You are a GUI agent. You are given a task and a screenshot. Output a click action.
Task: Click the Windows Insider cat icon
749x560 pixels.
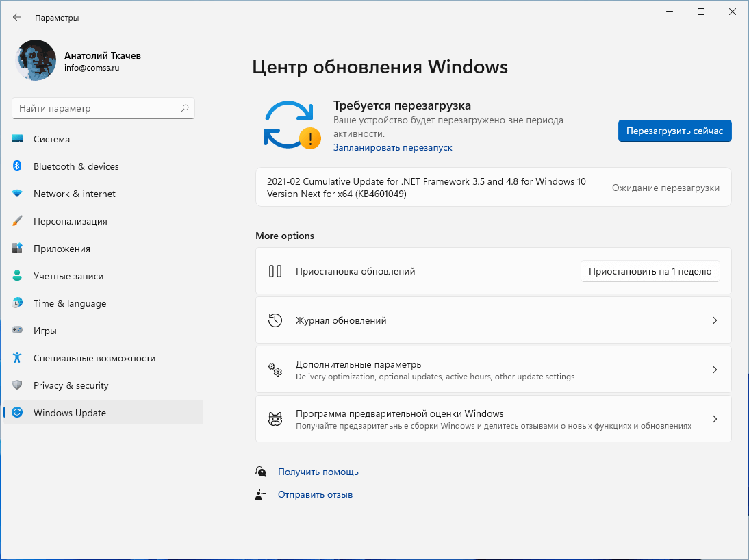(275, 419)
